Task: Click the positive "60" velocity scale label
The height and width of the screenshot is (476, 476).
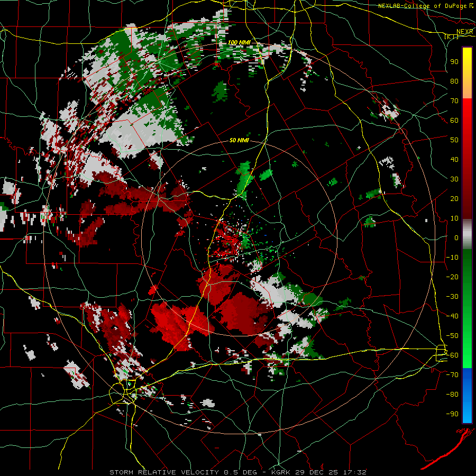Action: [x=454, y=120]
